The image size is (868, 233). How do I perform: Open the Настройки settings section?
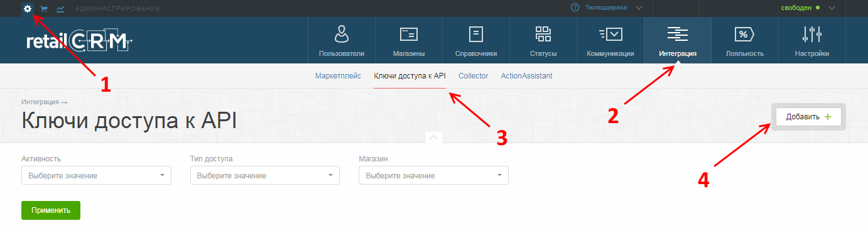pos(812,41)
